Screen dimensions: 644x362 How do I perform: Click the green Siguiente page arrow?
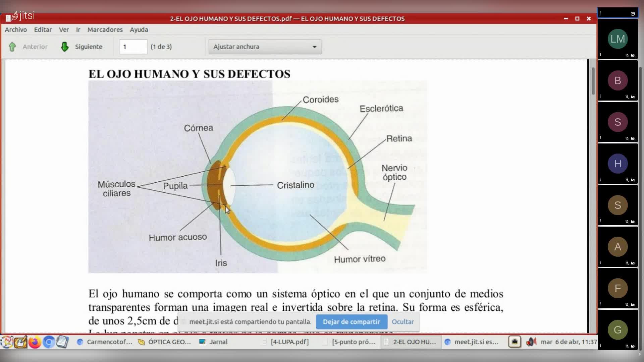click(x=65, y=47)
